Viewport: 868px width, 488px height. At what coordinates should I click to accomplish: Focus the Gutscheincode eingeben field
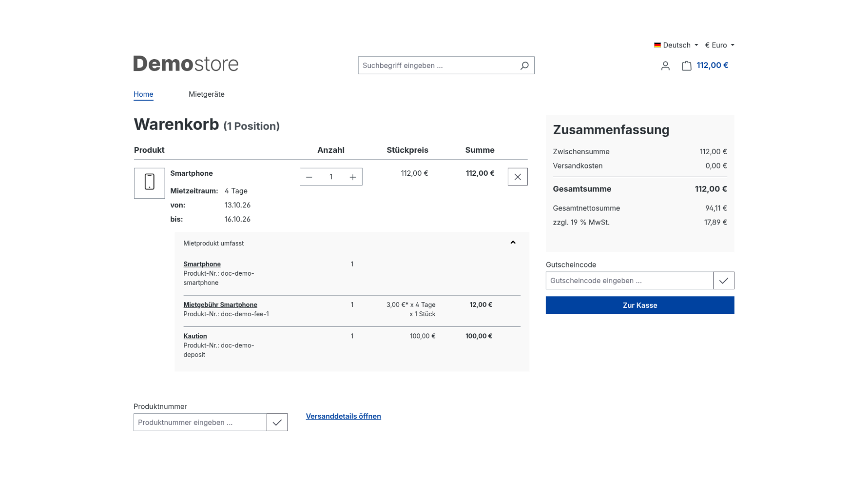point(629,281)
